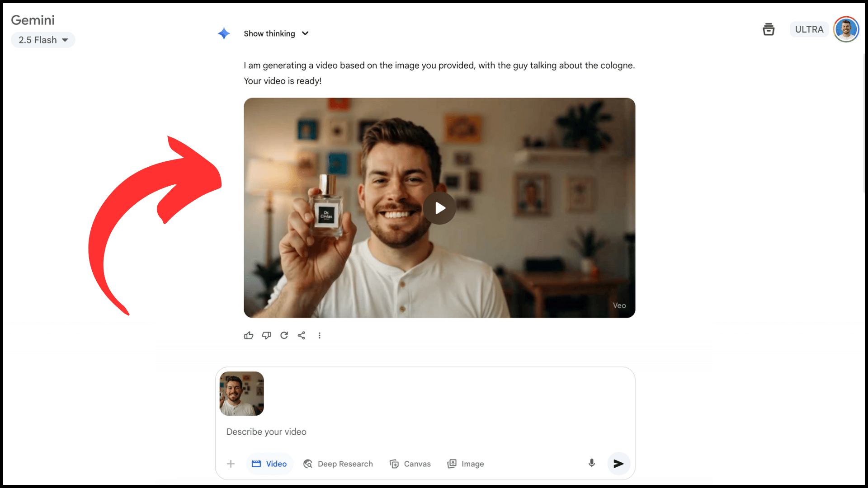The image size is (868, 488).
Task: Click the share response icon
Action: pos(302,335)
